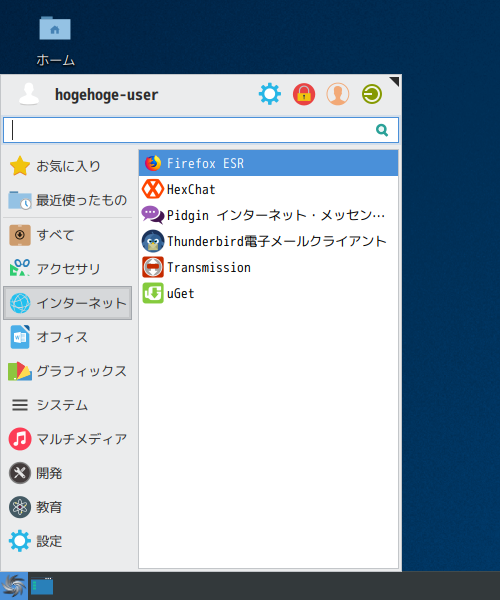Open the マルチメディア category
This screenshot has width=500, height=600.
[68, 439]
